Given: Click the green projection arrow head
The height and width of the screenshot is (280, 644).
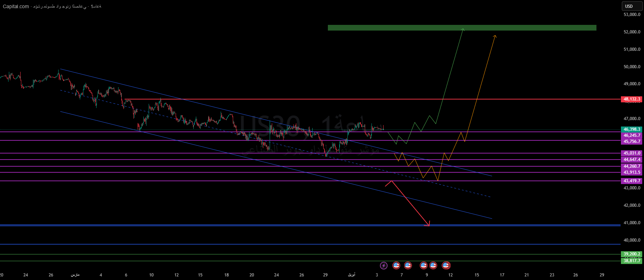Looking at the screenshot, I should 463,29.
